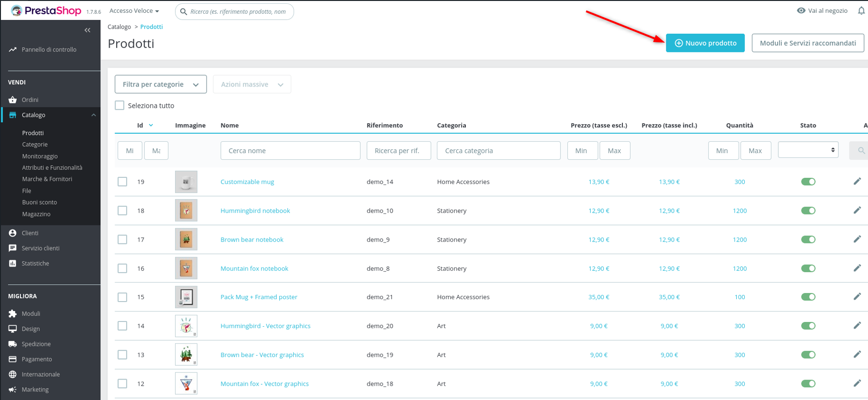The width and height of the screenshot is (868, 400).
Task: Open Categorie submenu item
Action: 35,145
